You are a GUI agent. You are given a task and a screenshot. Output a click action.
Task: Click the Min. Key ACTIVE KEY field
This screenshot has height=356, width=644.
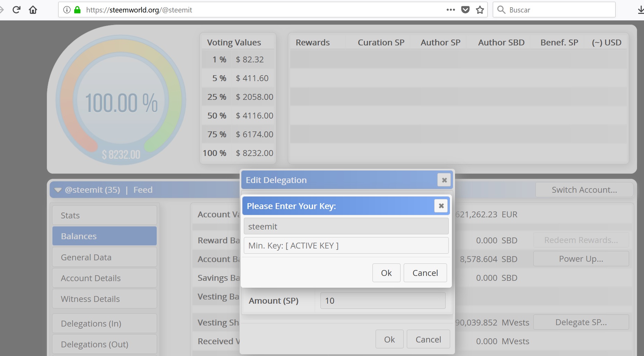tap(346, 245)
